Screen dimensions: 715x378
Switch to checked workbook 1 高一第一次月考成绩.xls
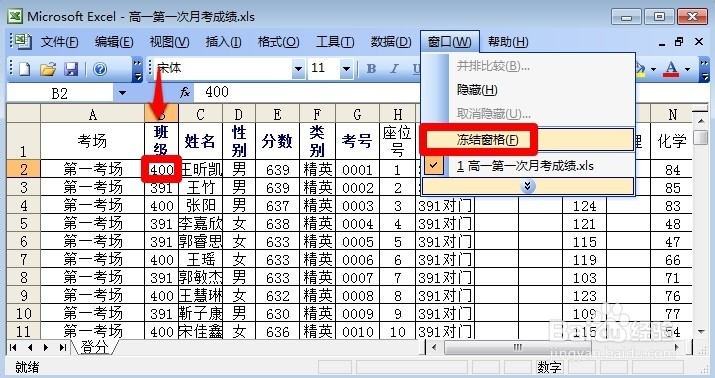(x=528, y=166)
